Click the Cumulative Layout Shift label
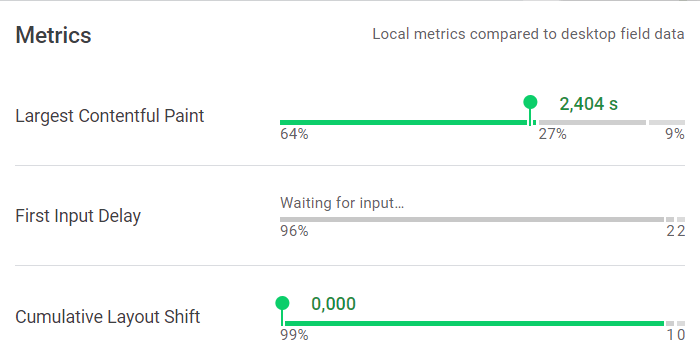 [108, 317]
